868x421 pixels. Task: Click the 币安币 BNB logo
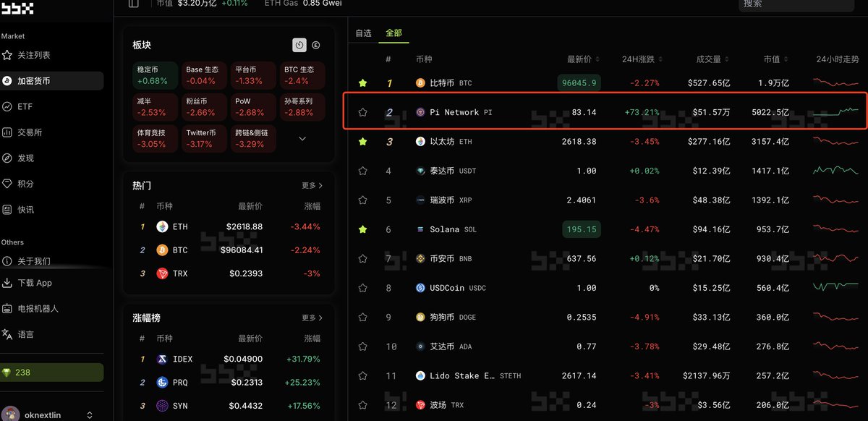[x=420, y=258]
